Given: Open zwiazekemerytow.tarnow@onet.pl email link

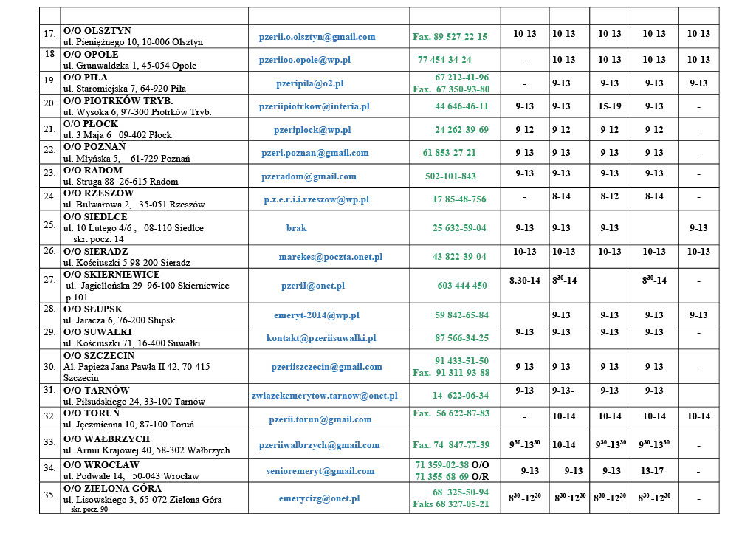Looking at the screenshot, I should coord(325,396).
